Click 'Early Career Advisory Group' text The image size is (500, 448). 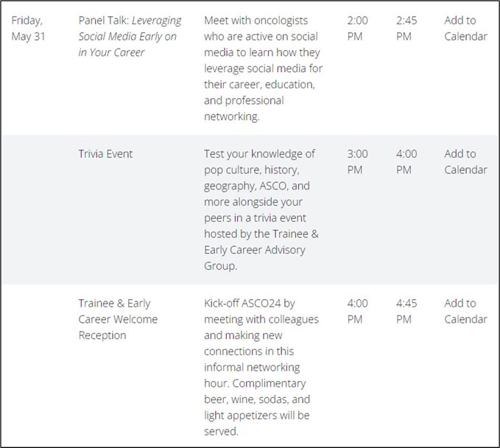point(255,258)
